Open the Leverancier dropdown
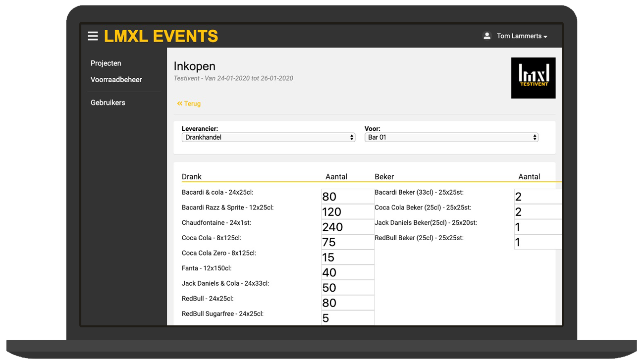Viewport: 644px width, 363px height. coord(268,137)
